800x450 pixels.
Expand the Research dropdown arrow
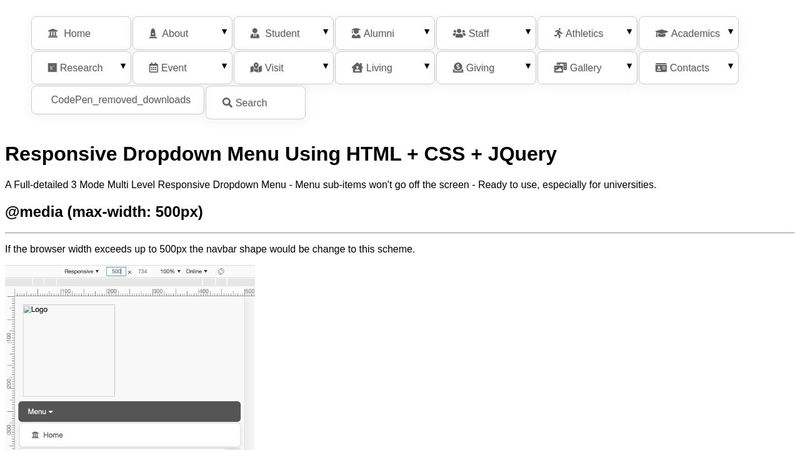(x=123, y=66)
